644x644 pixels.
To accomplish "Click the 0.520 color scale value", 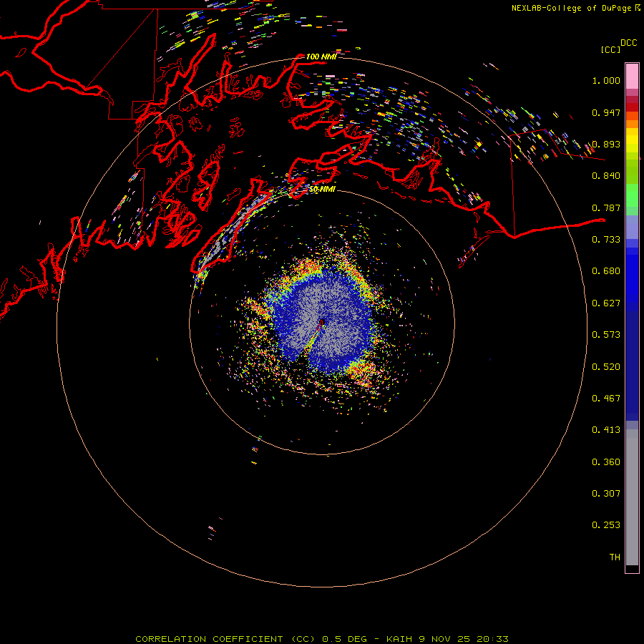I will pos(606,367).
